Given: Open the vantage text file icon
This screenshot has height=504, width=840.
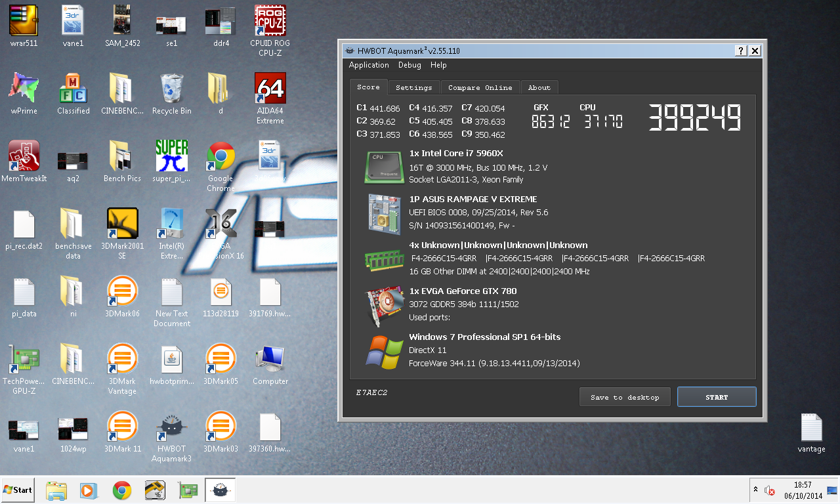Looking at the screenshot, I should (811, 427).
